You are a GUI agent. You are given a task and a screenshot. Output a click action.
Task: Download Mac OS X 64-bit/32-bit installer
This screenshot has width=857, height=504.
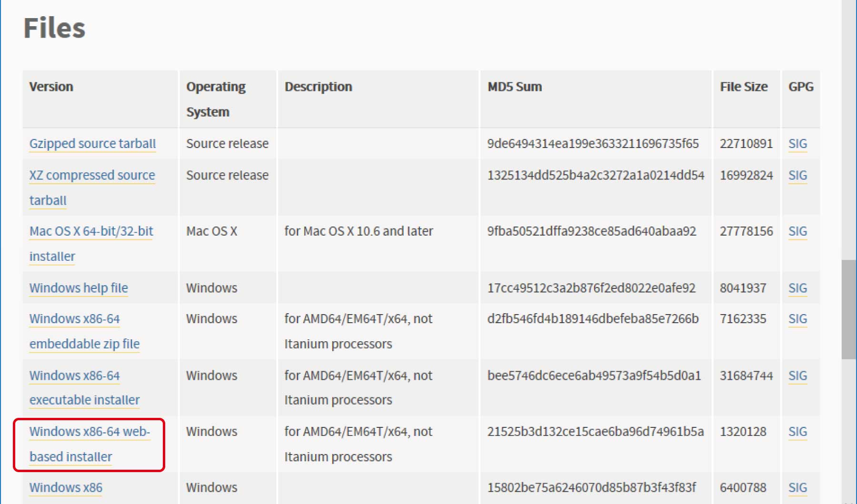pos(91,244)
